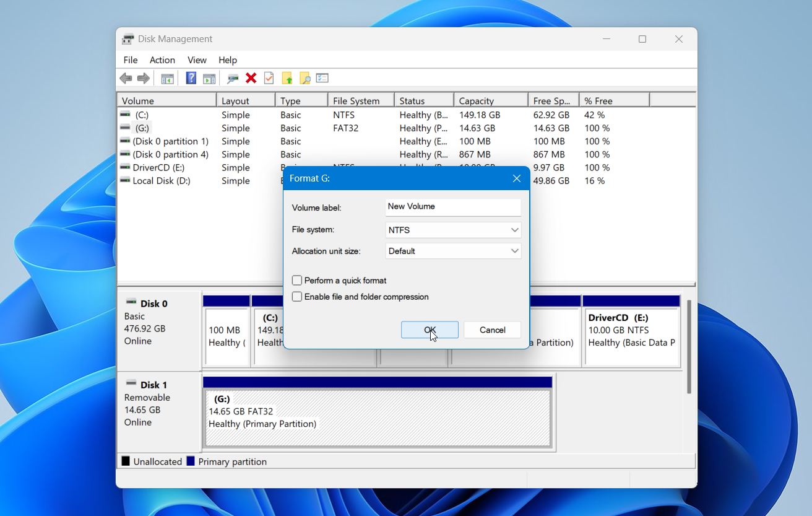Select the (Disk 0 partition 1) row
The height and width of the screenshot is (516, 812).
[406, 141]
